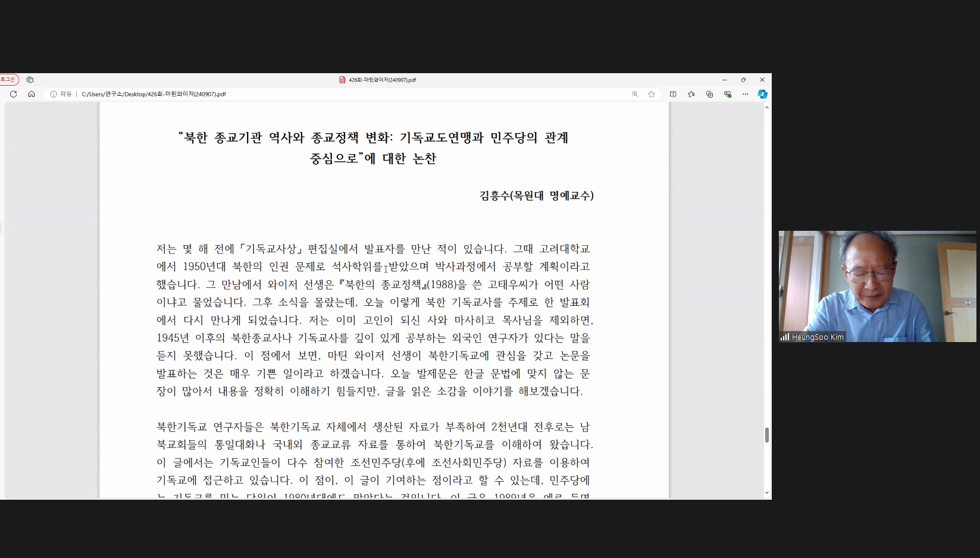Click the file info icon in address bar

[x=54, y=94]
